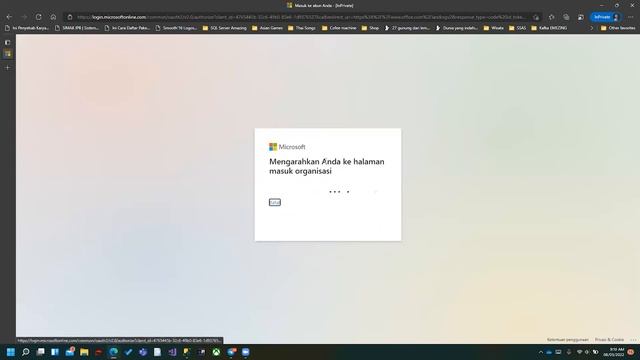Open the Asian Games favorites folder

(267, 28)
